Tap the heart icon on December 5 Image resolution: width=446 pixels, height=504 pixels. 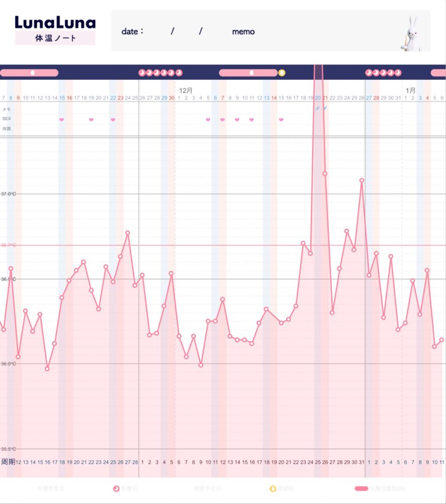208,119
